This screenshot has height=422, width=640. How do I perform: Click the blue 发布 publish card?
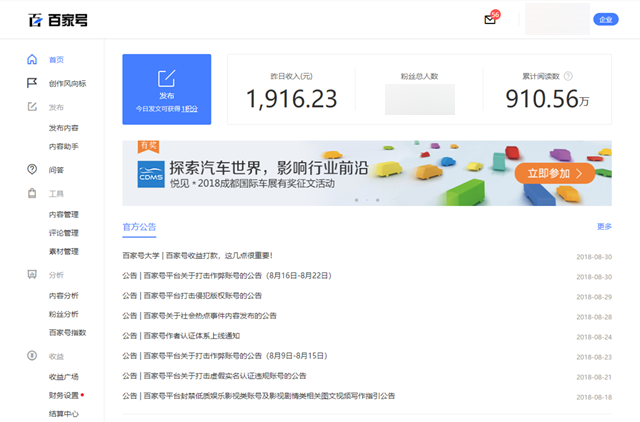tap(167, 89)
